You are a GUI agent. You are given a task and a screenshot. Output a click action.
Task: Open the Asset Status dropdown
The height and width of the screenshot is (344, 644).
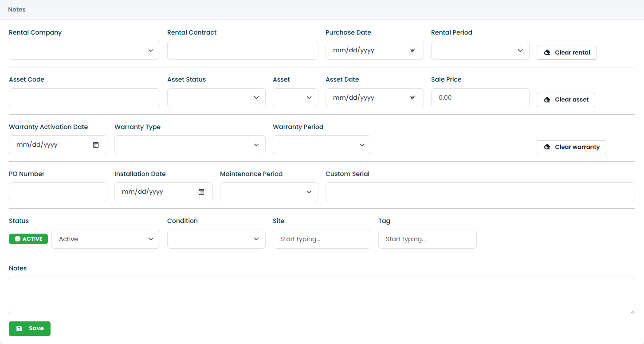point(216,98)
